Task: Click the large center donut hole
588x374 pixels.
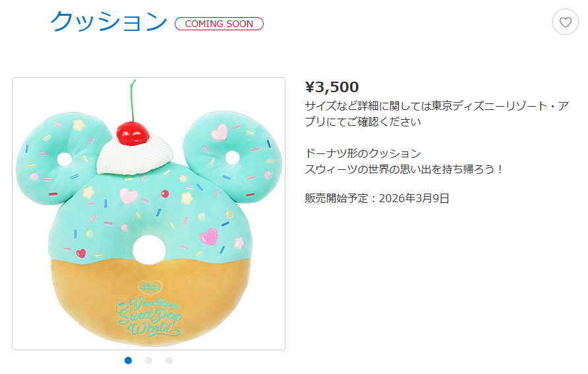Action: [149, 250]
